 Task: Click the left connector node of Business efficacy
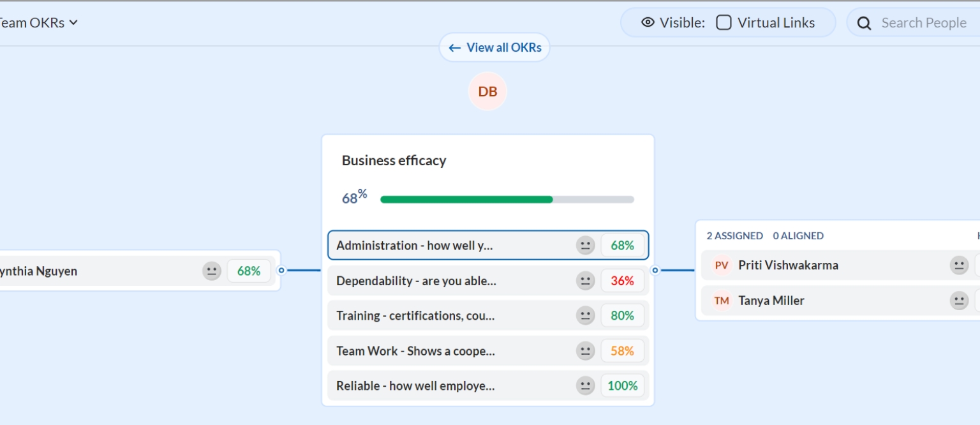pyautogui.click(x=281, y=271)
